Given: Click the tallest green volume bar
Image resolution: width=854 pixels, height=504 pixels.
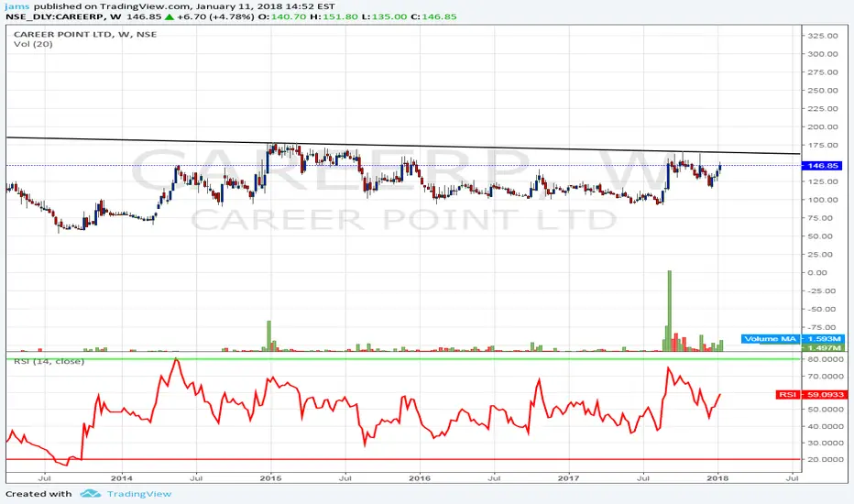Looking at the screenshot, I should [x=670, y=311].
